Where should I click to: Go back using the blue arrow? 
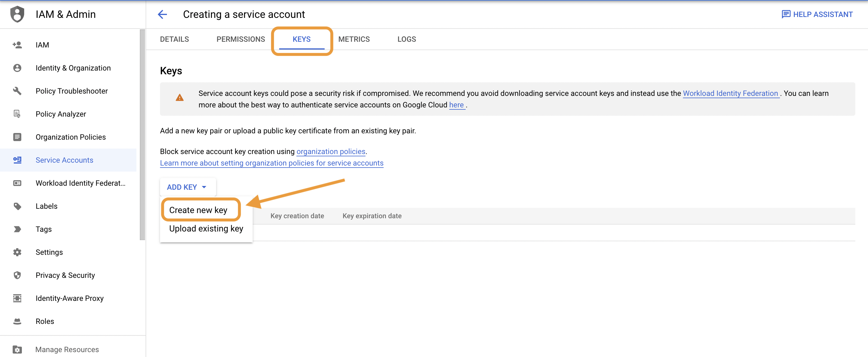[162, 14]
